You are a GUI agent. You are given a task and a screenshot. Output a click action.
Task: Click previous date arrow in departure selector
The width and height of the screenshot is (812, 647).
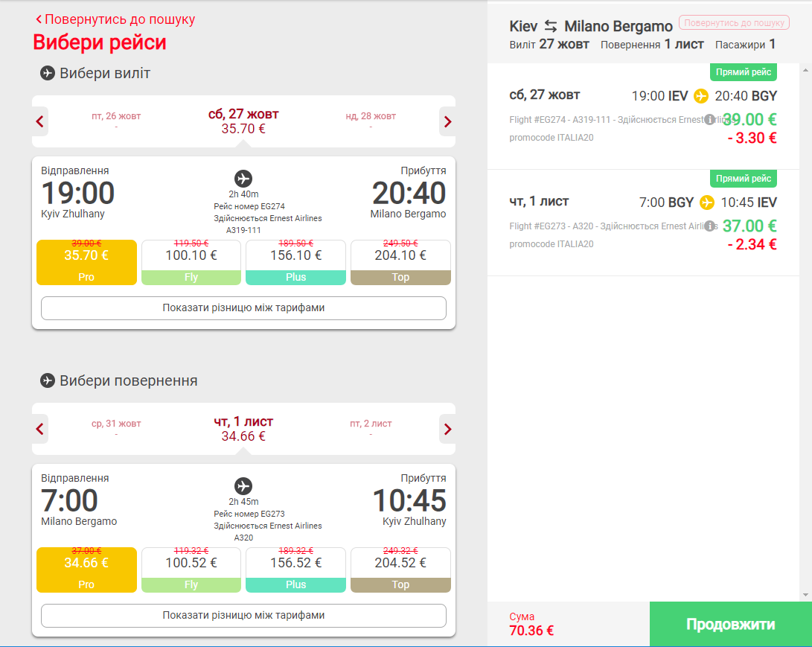pos(40,122)
